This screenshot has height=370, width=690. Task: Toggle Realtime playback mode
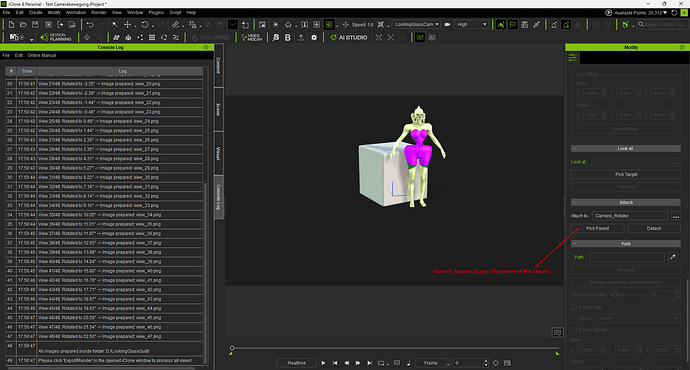297,363
